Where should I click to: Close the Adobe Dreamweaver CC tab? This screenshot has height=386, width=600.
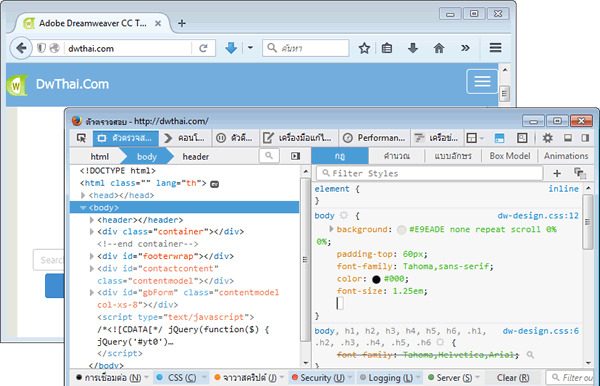tap(158, 23)
